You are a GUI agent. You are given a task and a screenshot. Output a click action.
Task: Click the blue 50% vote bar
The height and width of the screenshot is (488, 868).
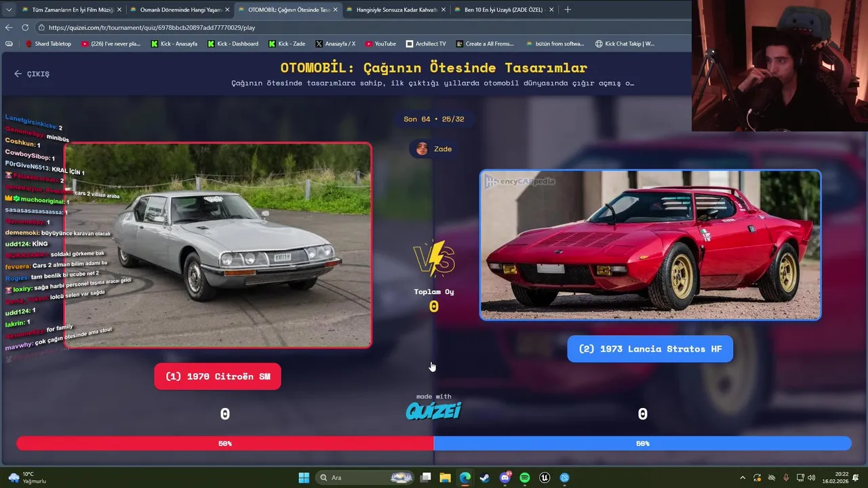click(642, 443)
